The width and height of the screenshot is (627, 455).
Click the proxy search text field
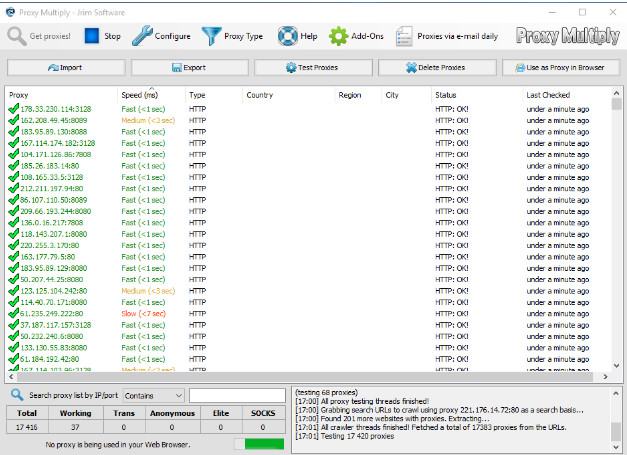coord(237,395)
